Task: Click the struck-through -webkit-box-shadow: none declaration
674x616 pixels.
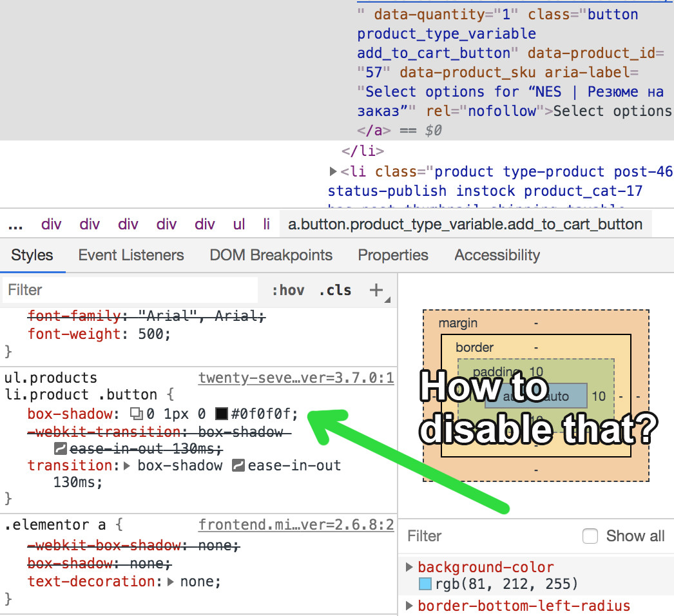Action: coord(133,546)
